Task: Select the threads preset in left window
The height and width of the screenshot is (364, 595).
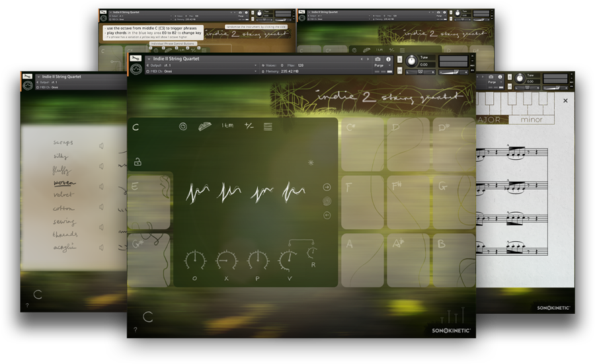Action: click(65, 234)
